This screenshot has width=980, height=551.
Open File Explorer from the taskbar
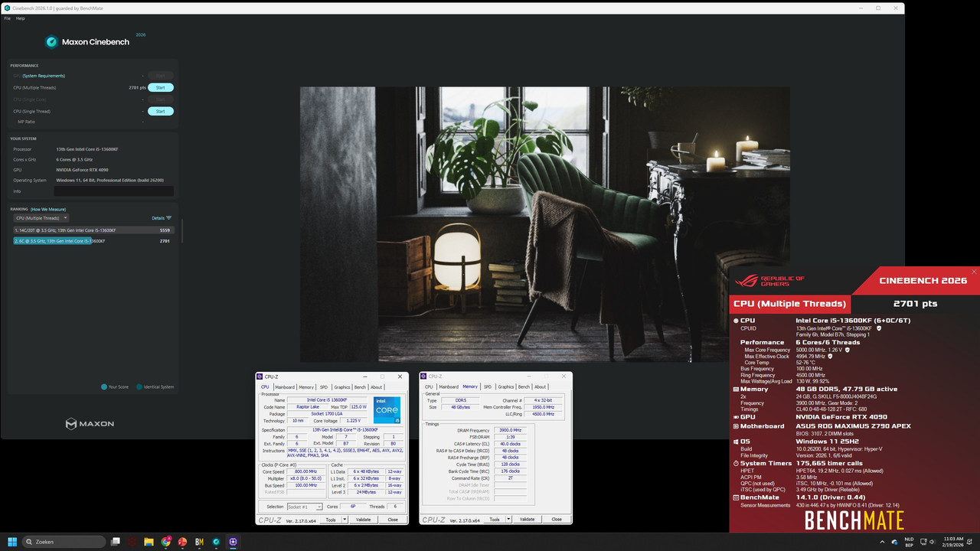point(149,542)
